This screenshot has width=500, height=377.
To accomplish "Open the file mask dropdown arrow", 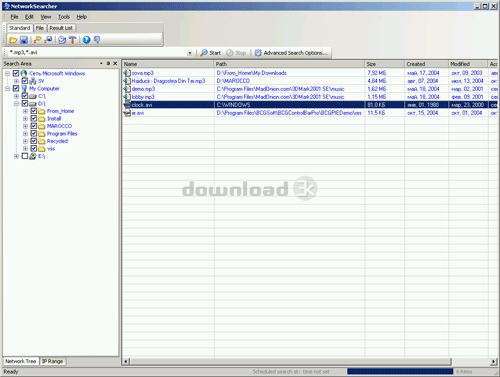I will (x=190, y=53).
